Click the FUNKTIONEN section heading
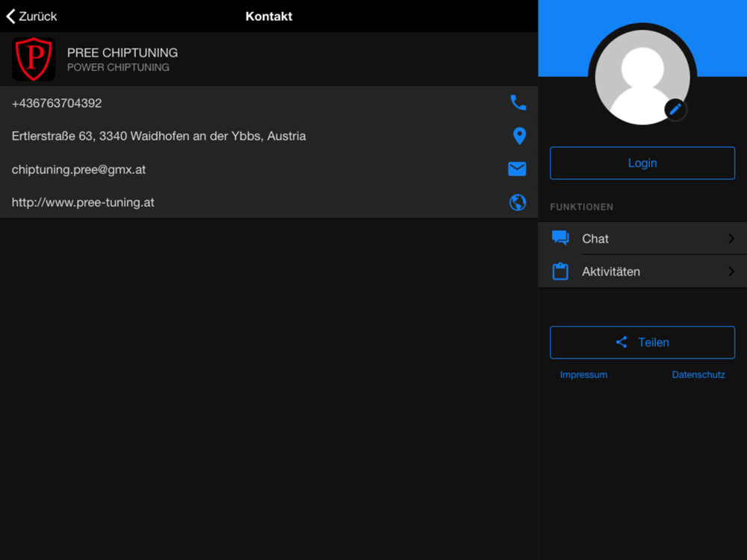 pos(582,207)
